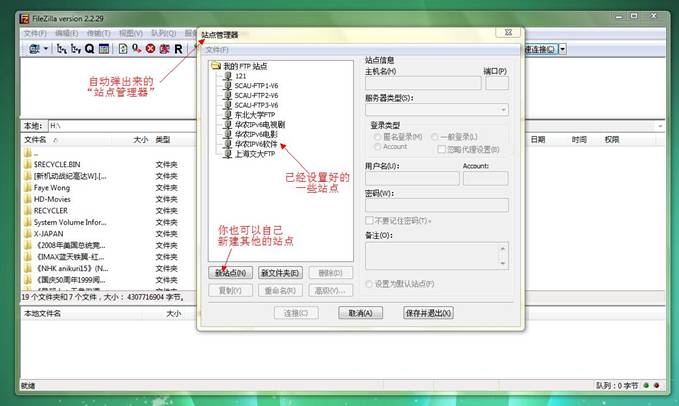Select the site icon for SCAU-FTP2-V6

(x=228, y=95)
